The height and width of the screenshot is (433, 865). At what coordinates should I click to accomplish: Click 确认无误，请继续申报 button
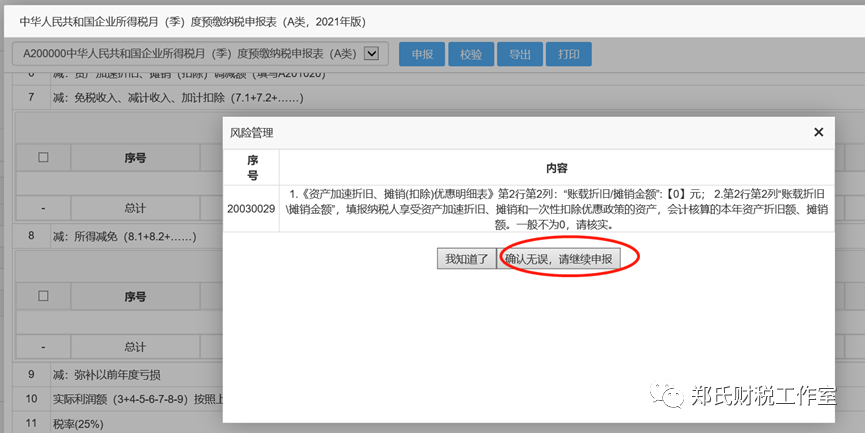point(558,259)
